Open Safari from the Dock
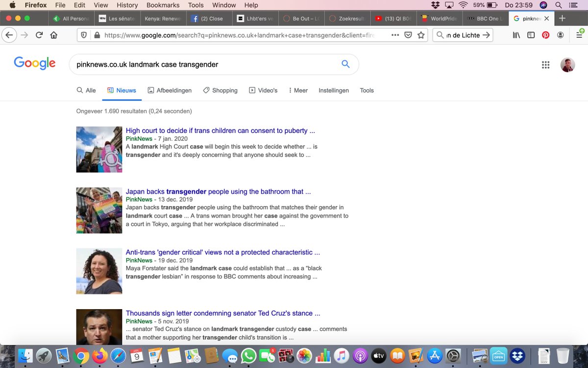The width and height of the screenshot is (588, 368). [x=118, y=356]
